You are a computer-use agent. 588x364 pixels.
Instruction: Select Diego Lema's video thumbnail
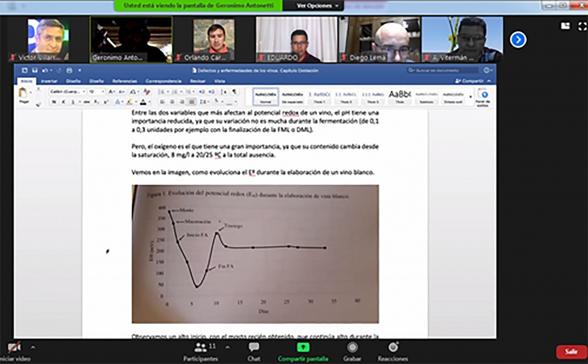click(x=379, y=39)
